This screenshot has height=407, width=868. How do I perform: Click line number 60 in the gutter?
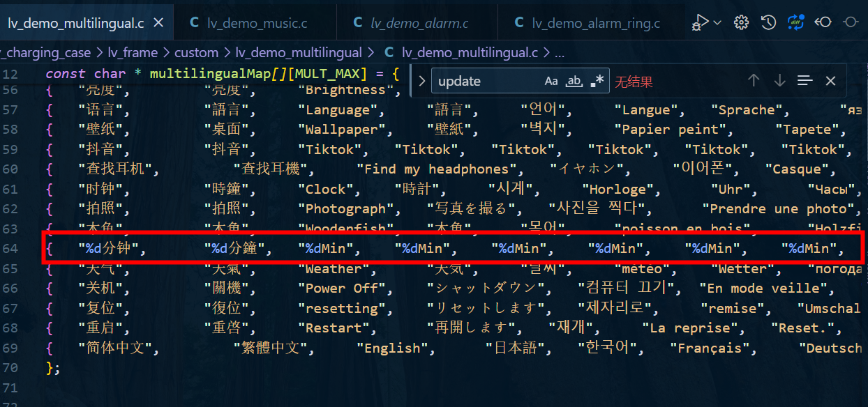coord(10,169)
